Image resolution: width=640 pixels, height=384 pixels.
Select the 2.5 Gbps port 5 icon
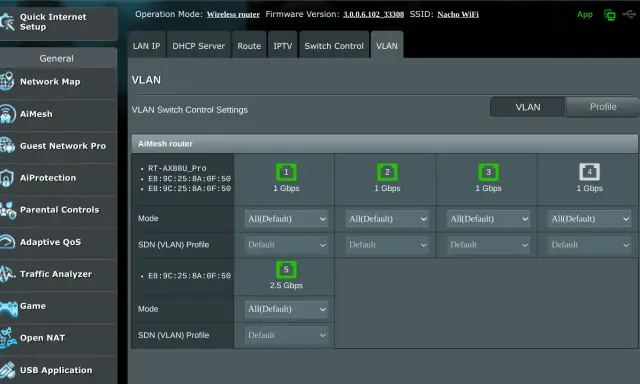pos(286,269)
